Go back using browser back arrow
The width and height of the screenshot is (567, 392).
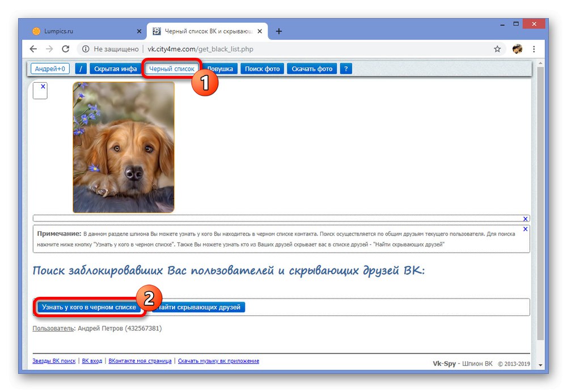(33, 49)
